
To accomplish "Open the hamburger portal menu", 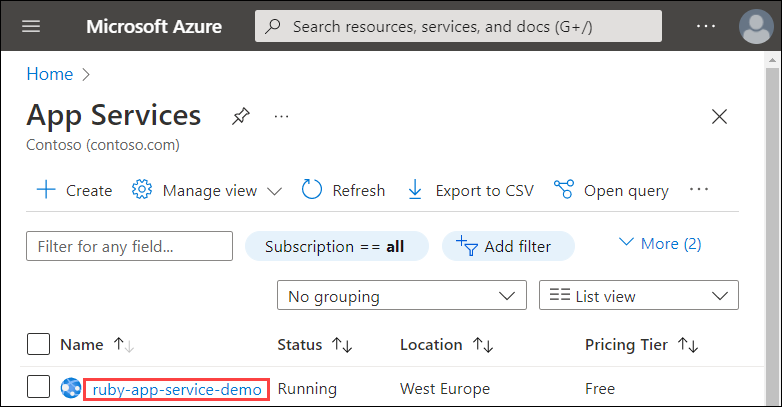I will [31, 26].
